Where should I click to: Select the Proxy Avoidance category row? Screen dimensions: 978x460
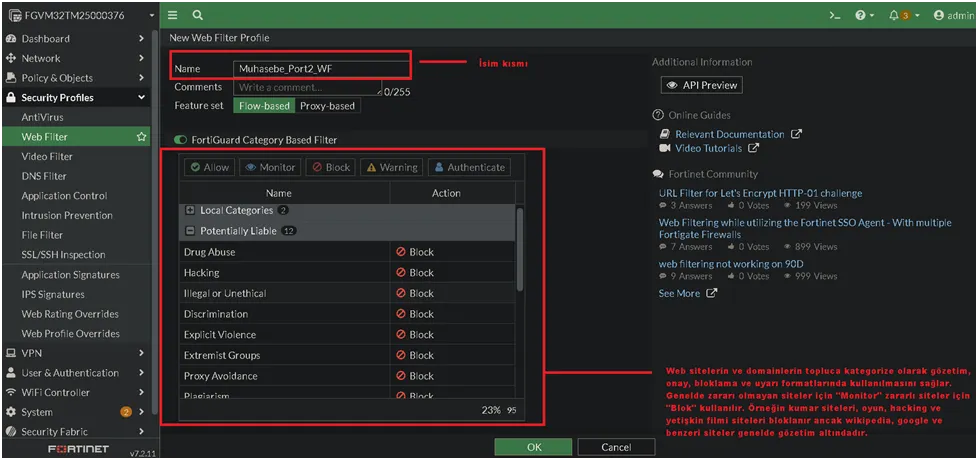tap(347, 376)
